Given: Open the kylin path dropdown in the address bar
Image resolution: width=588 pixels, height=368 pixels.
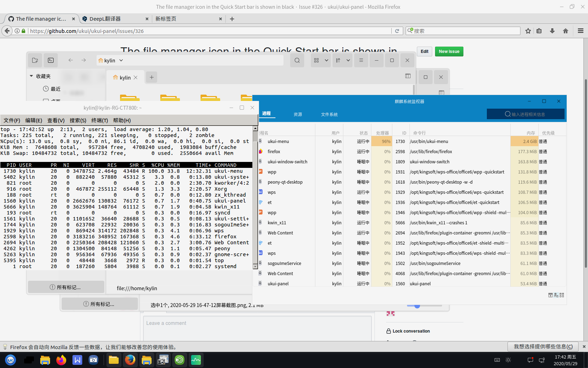Looking at the screenshot, I should [121, 60].
